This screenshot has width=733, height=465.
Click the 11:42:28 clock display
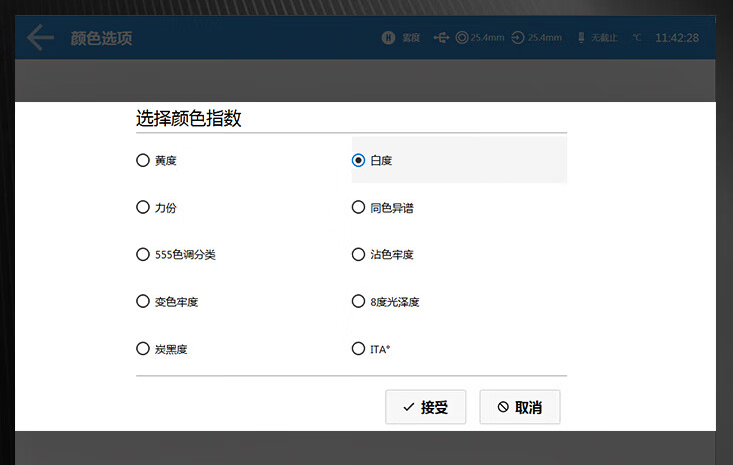[677, 38]
